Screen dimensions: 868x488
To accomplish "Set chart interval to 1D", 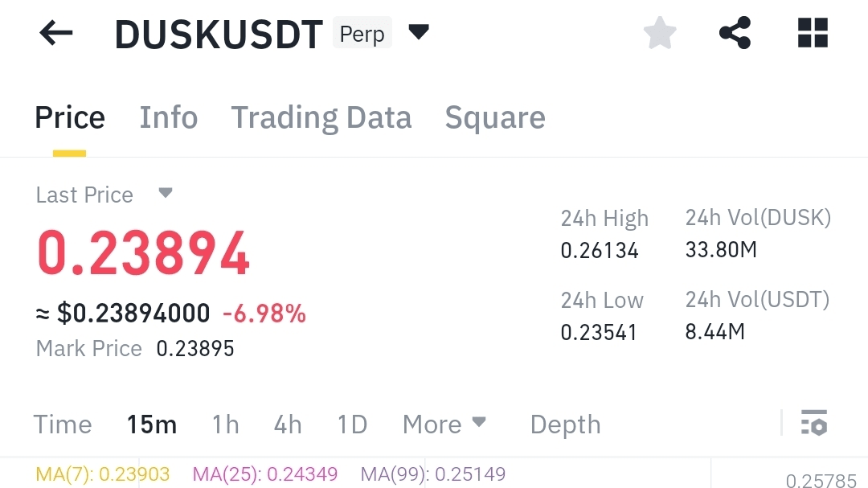I will coord(352,424).
